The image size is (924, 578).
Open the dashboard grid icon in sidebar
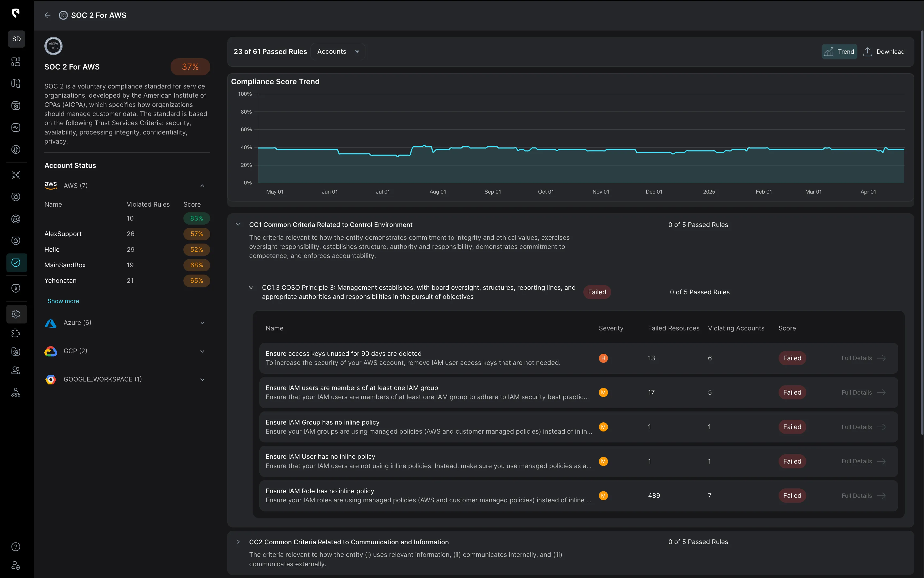16,61
